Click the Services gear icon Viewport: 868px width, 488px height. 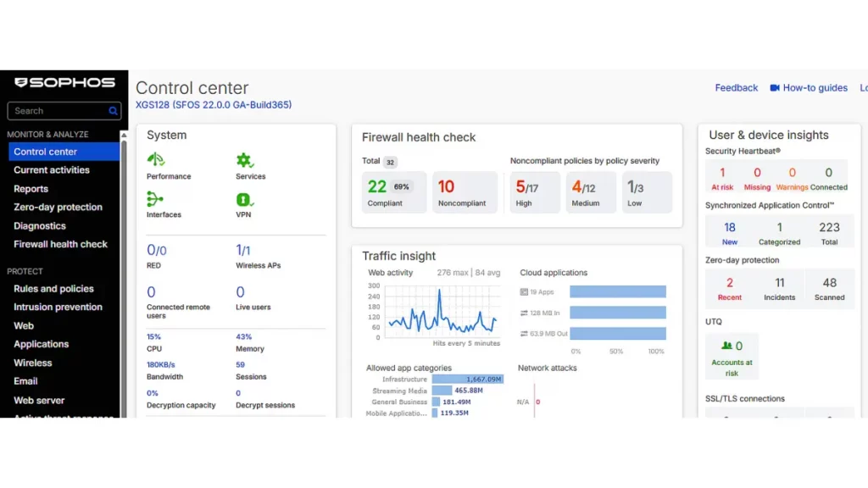244,159
